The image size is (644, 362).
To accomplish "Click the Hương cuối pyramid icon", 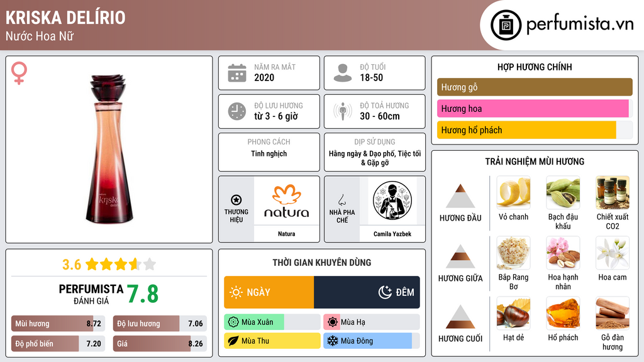I will [460, 317].
